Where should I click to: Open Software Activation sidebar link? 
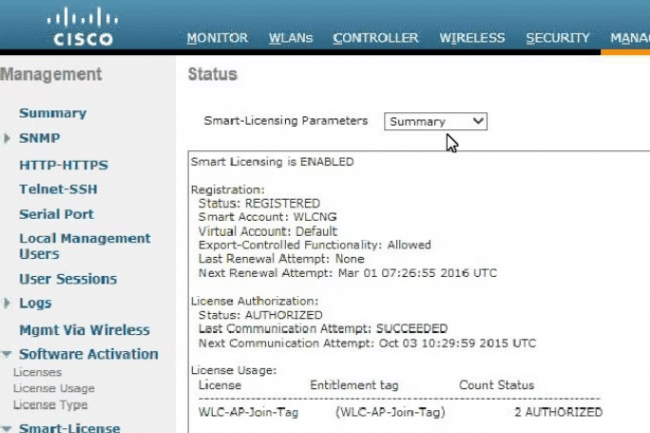(x=89, y=354)
